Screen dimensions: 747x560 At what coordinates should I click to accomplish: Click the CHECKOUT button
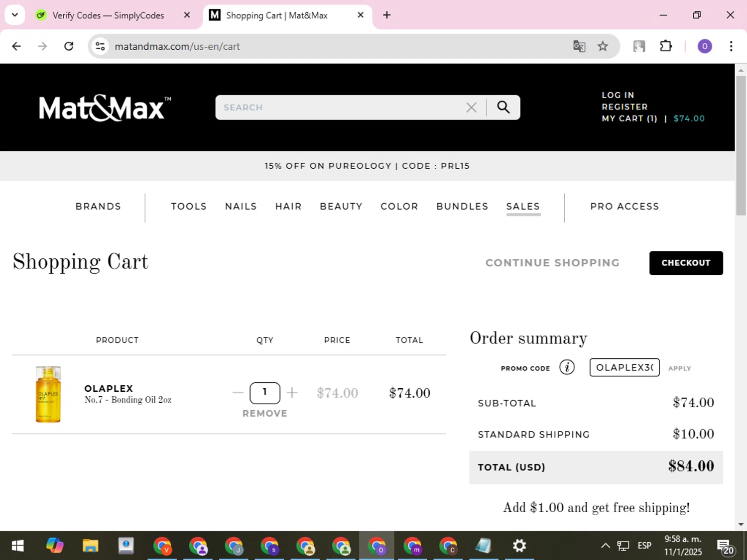click(686, 263)
